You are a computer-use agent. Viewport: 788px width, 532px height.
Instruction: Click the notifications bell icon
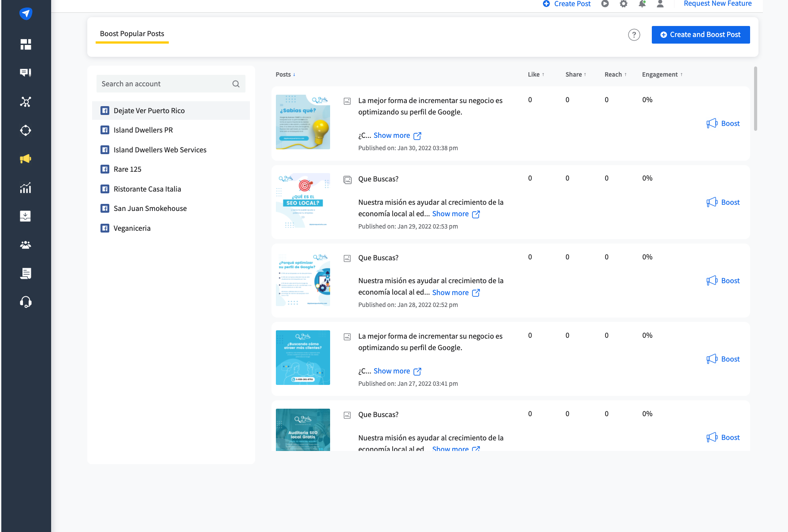pos(642,4)
